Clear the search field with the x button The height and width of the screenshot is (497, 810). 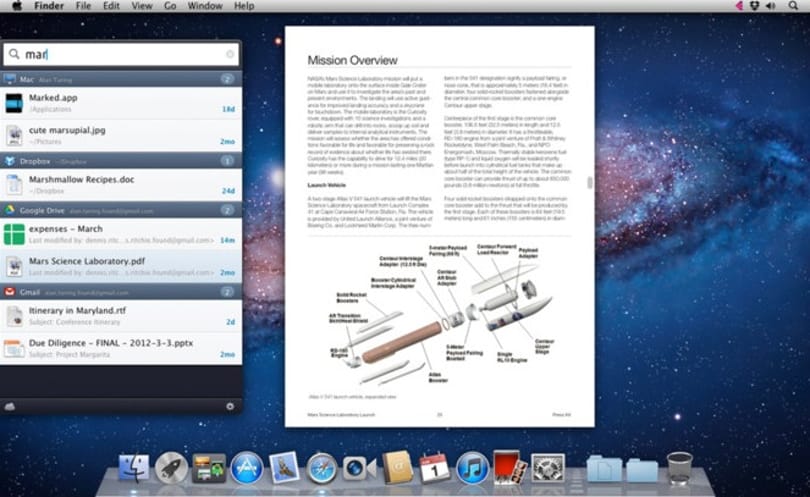(x=230, y=54)
